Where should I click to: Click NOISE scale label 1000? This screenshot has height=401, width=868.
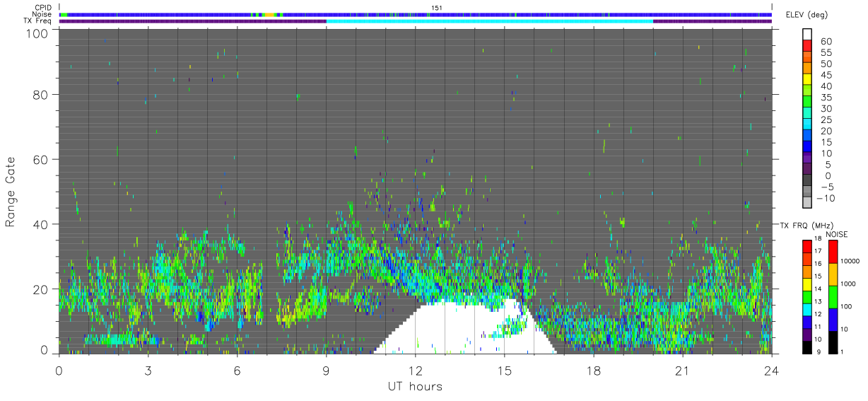[x=849, y=284]
